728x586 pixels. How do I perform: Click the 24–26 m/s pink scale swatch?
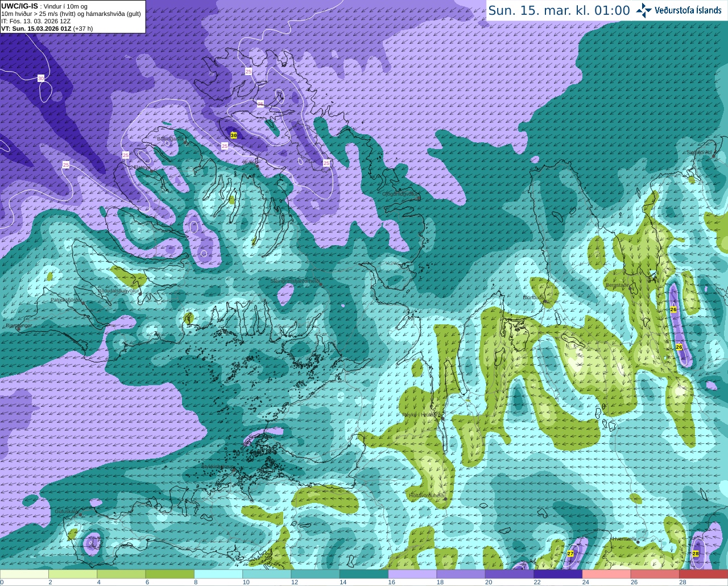coord(606,574)
